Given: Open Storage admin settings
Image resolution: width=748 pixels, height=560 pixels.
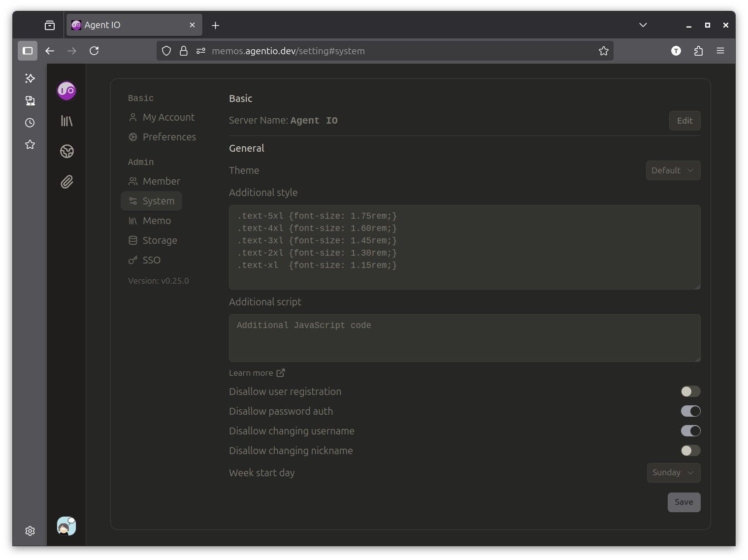Looking at the screenshot, I should (x=153, y=240).
